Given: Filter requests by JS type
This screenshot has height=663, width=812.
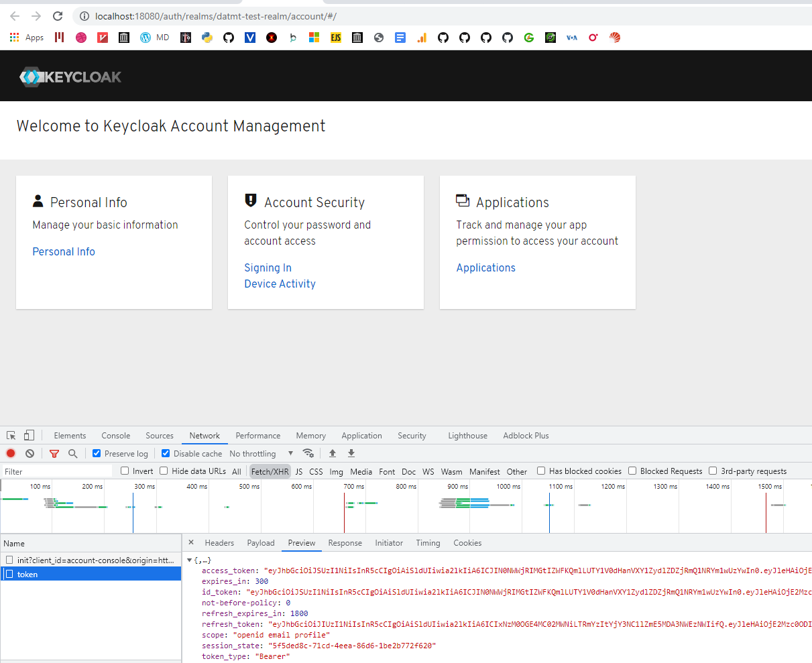Looking at the screenshot, I should (299, 471).
